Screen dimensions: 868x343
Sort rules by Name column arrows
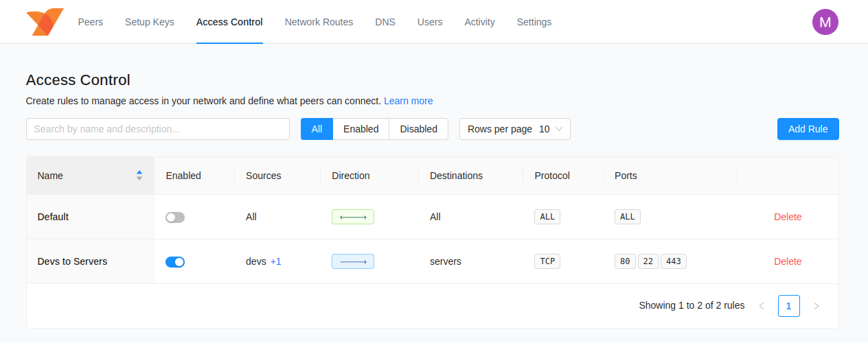(x=139, y=176)
